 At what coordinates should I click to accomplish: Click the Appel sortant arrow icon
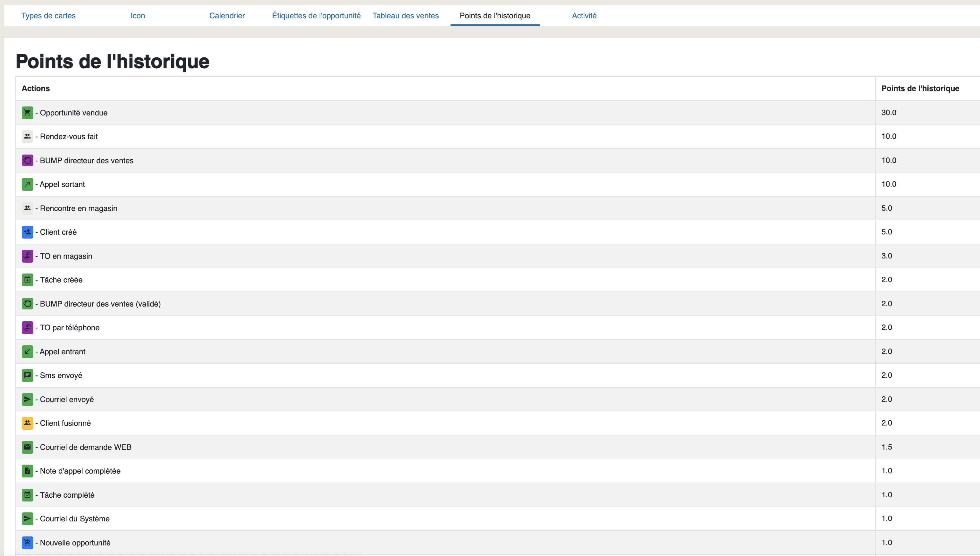click(x=28, y=184)
